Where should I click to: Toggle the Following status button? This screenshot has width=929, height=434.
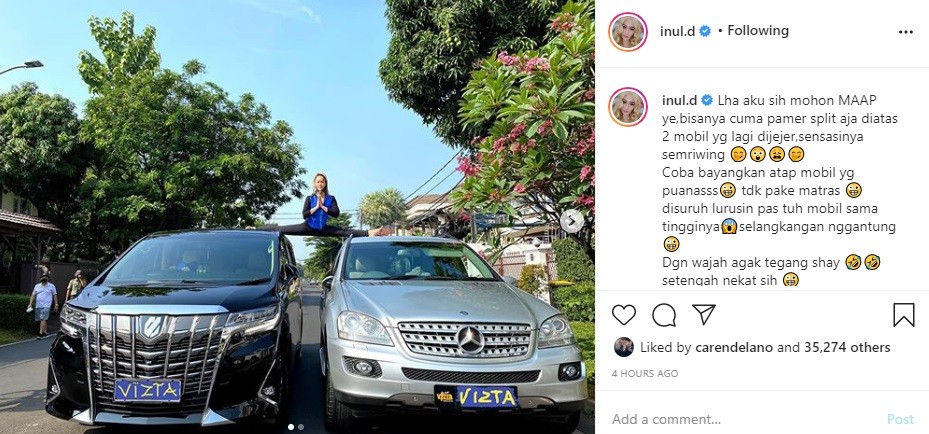(x=758, y=31)
